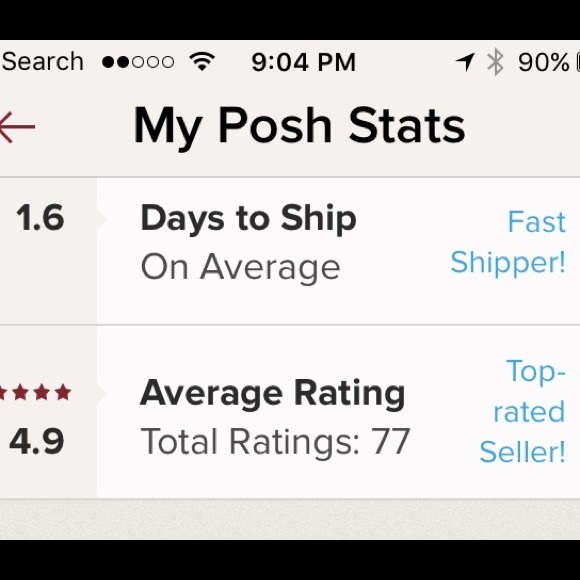Image resolution: width=580 pixels, height=580 pixels.
Task: Tap the Total Ratings: 77 text
Action: pyautogui.click(x=275, y=442)
